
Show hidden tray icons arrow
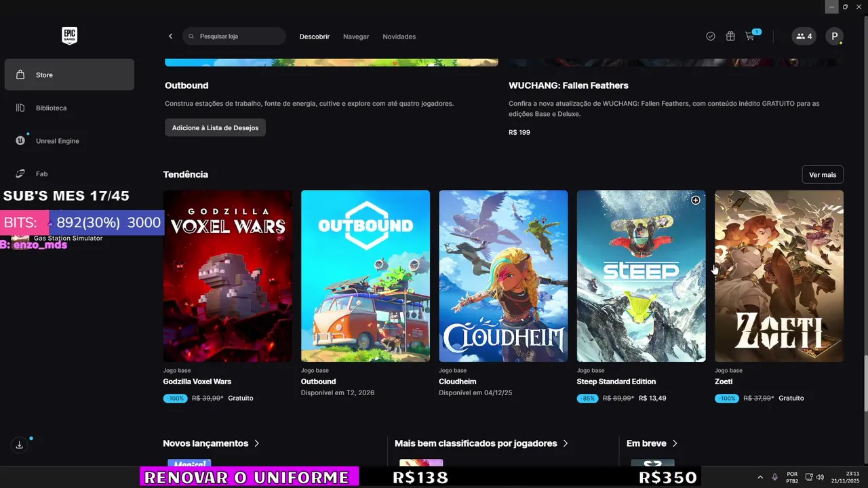(759, 477)
